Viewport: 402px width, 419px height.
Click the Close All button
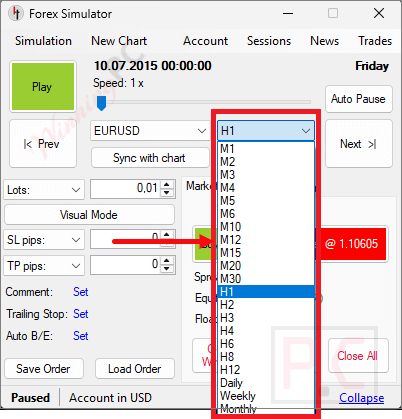[x=358, y=356]
